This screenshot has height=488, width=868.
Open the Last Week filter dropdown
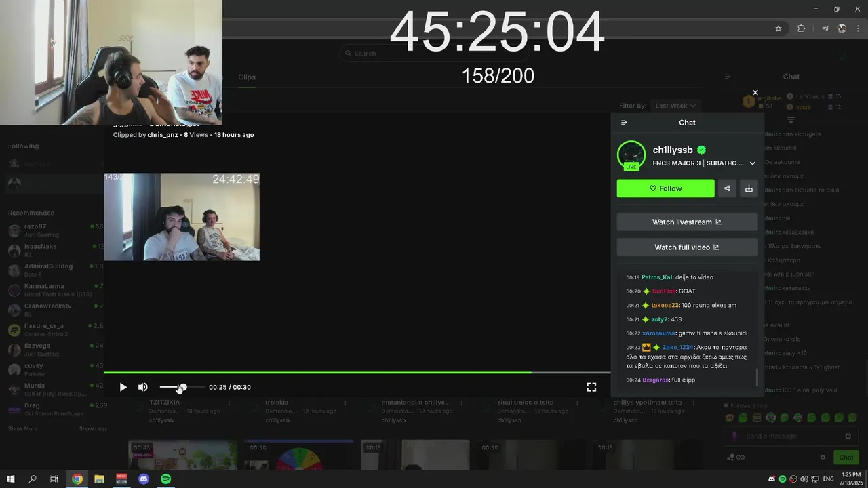675,106
